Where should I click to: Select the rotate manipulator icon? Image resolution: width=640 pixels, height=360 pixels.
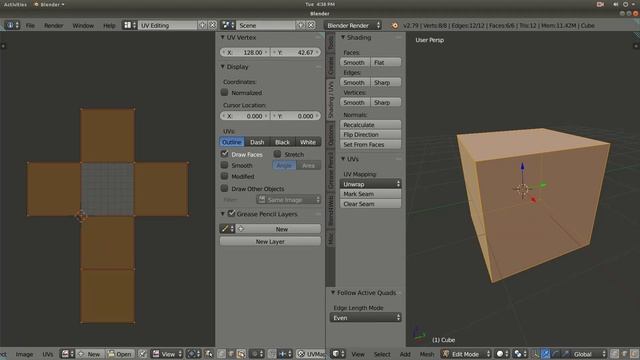coord(556,354)
